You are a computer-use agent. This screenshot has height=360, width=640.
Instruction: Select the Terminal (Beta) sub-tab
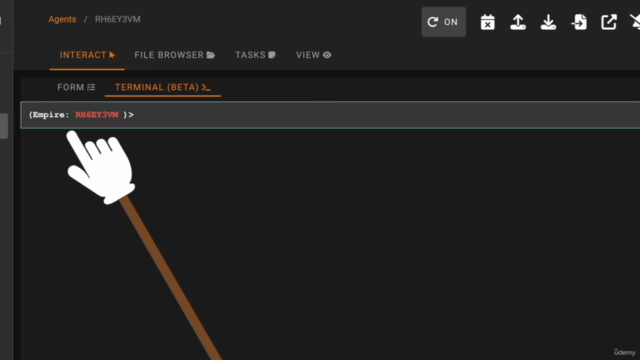click(163, 87)
